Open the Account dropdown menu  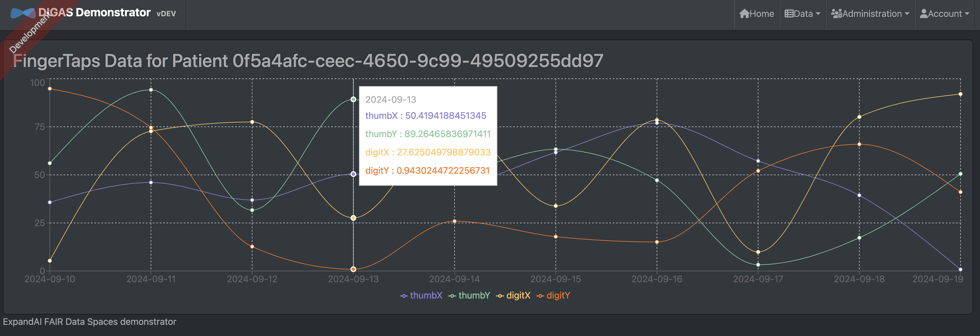[x=943, y=13]
